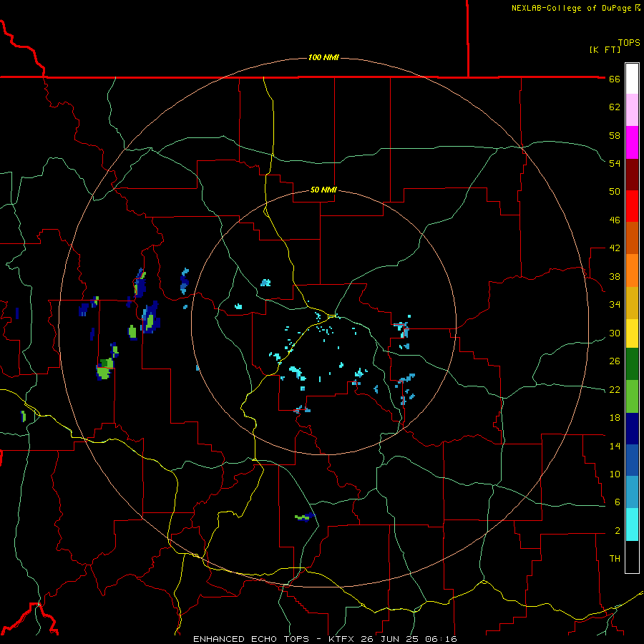This screenshot has height=644, width=644.
Task: Select the 54 legend value
Action: click(615, 163)
